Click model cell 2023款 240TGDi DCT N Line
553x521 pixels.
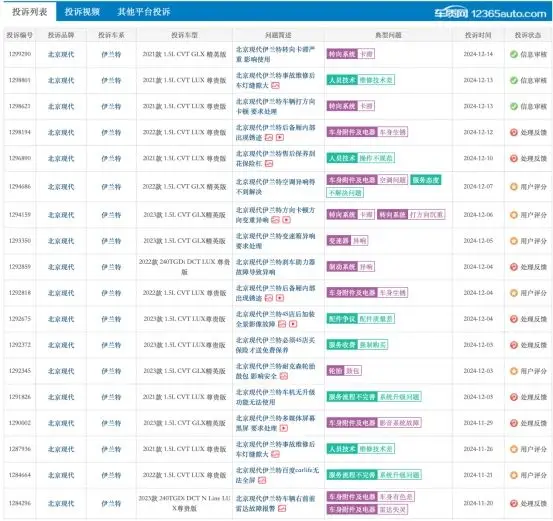click(184, 503)
